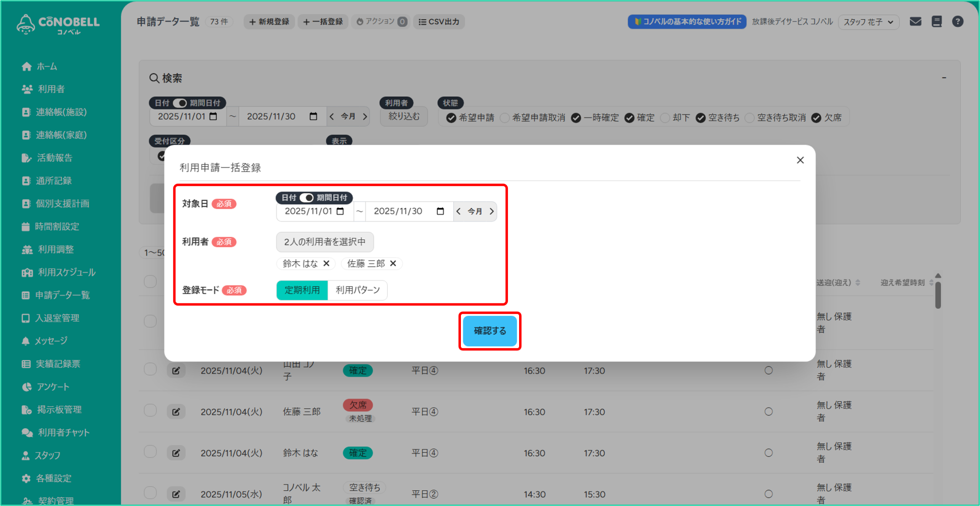Open 利用スケジュール in the sidebar
The width and height of the screenshot is (980, 506).
coord(67,272)
